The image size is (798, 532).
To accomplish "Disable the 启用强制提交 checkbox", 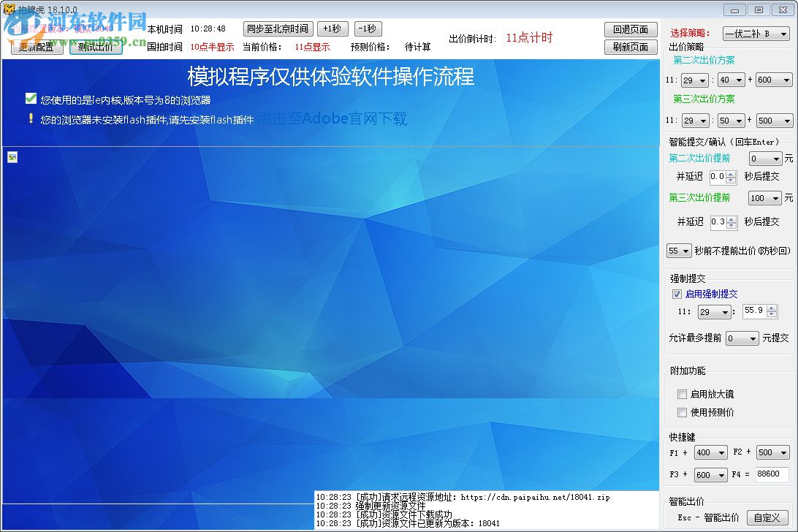I will tap(677, 294).
